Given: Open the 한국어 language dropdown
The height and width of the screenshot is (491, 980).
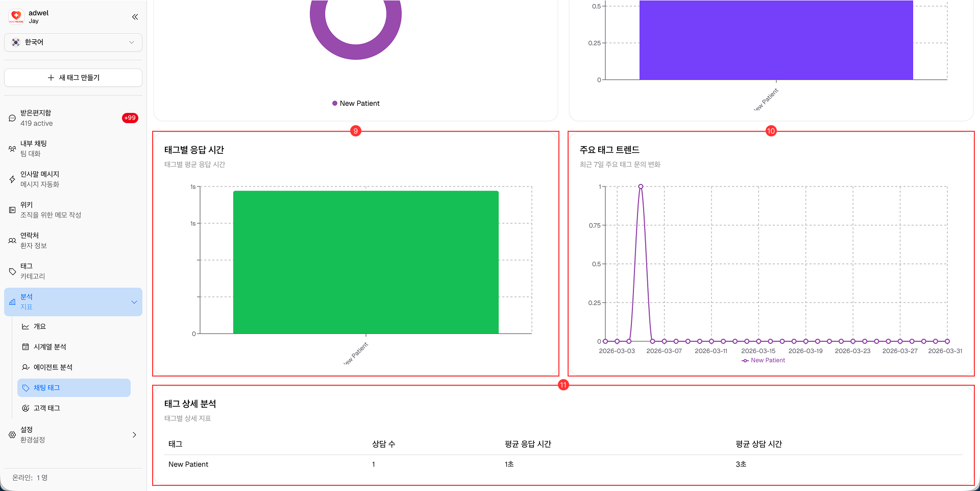Looking at the screenshot, I should pyautogui.click(x=73, y=42).
